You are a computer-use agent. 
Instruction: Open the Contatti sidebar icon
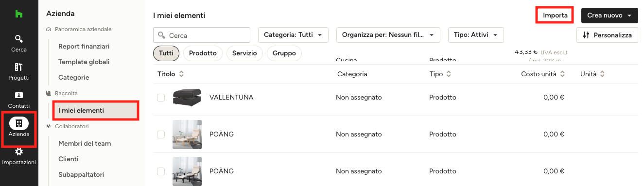point(19,95)
